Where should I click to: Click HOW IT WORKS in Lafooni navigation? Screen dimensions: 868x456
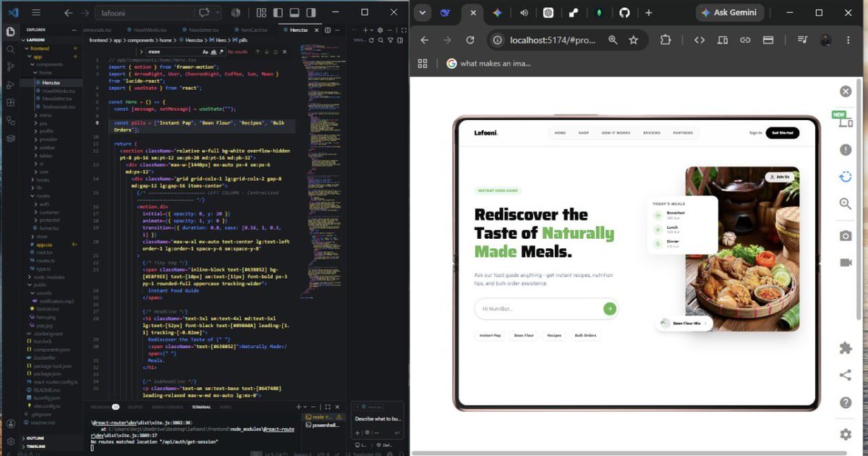tap(616, 132)
